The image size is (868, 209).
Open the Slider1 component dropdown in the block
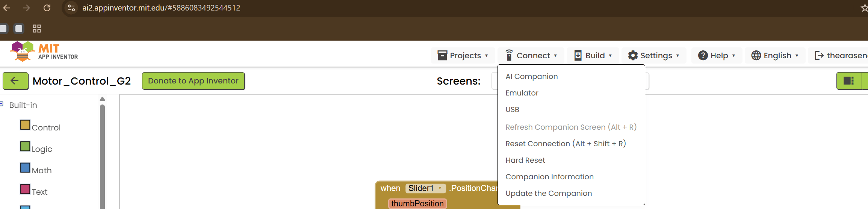pyautogui.click(x=440, y=188)
